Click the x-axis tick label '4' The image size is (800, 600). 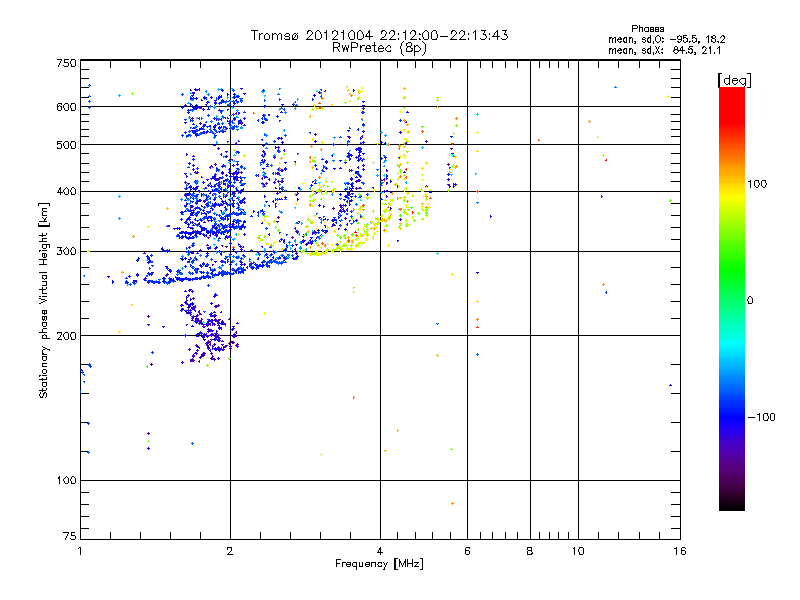tap(380, 551)
